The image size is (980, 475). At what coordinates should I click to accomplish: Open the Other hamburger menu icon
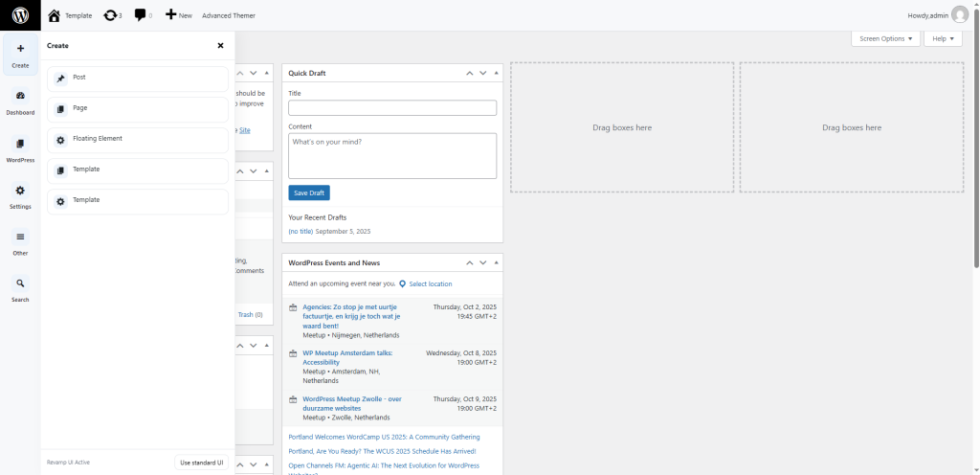(x=20, y=237)
